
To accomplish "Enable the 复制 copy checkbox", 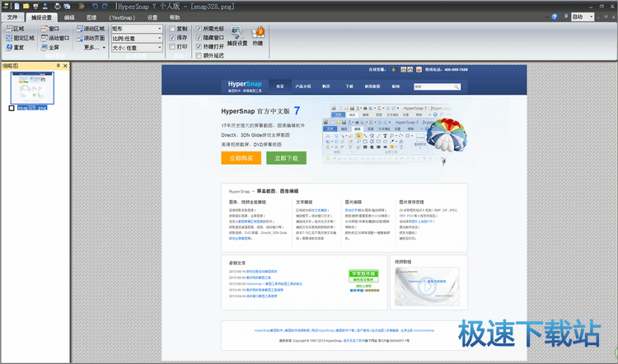I will [172, 28].
